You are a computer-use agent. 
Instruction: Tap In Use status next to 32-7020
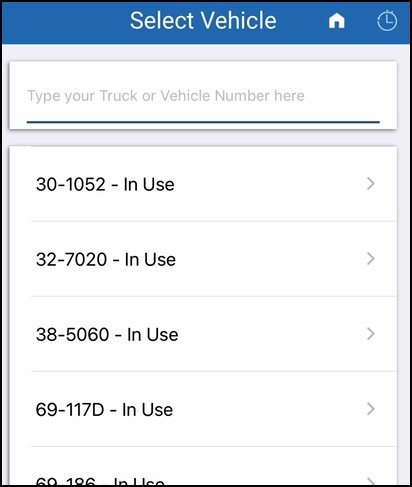[x=150, y=259]
